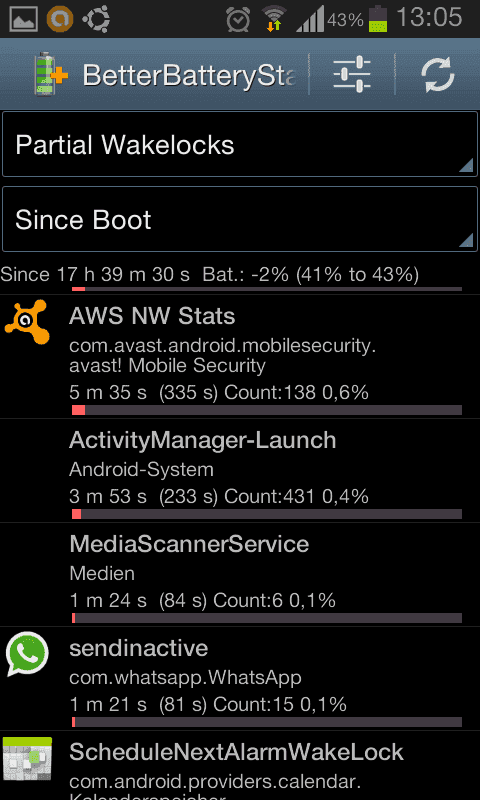Viewport: 480px width, 800px height.
Task: Tap the BetterBatteryStats app icon
Action: click(51, 75)
